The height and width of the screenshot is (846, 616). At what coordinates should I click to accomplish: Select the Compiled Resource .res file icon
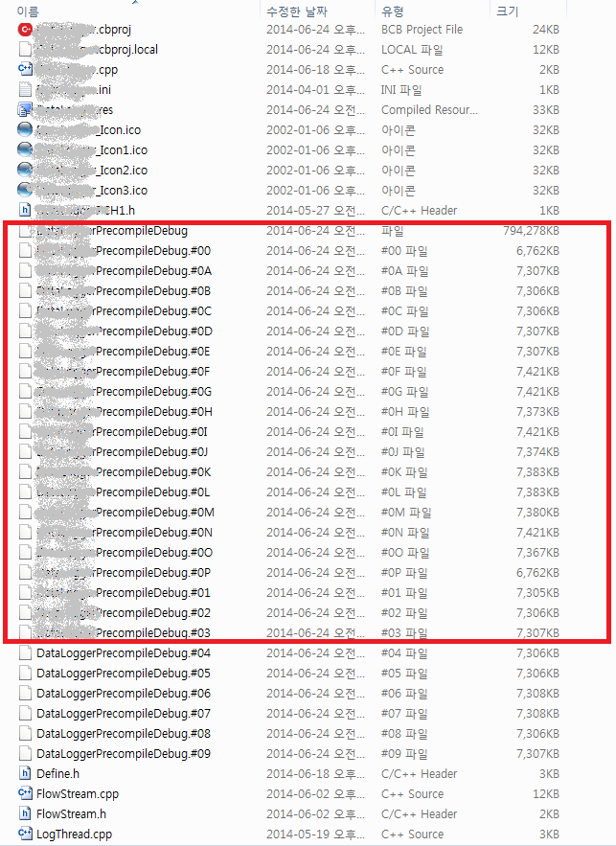click(25, 109)
